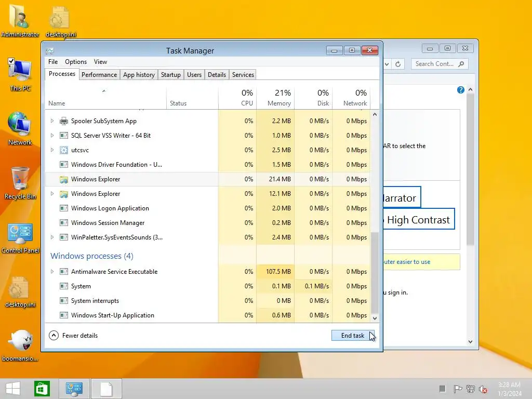Screen dimensions: 532x399
Task: Click the taskbar clock showing 3:28 AM
Action: tap(510, 389)
